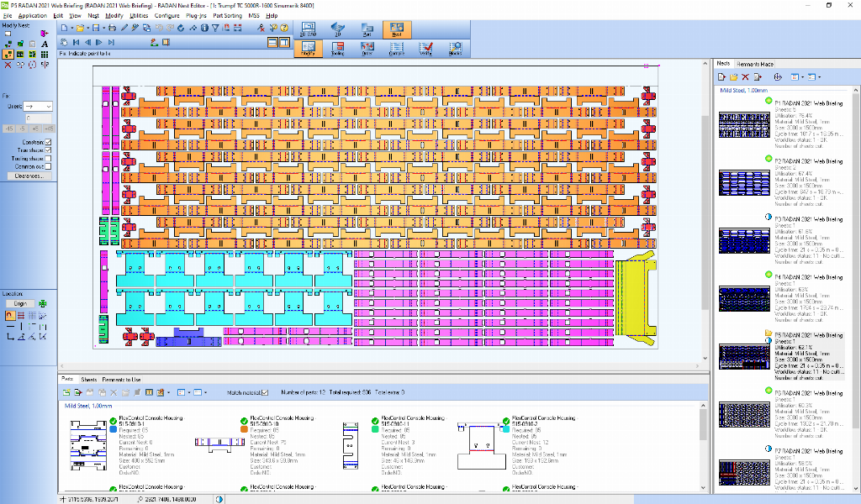Viewport: 861px width, 504px height.
Task: Select the Compile mode icon
Action: pyautogui.click(x=396, y=49)
